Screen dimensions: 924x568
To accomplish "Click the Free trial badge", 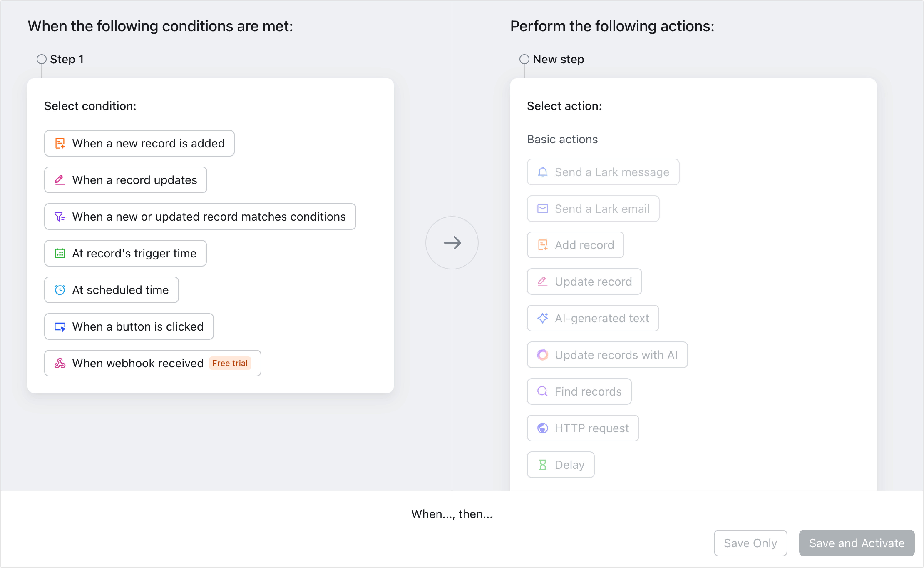I will coord(230,363).
